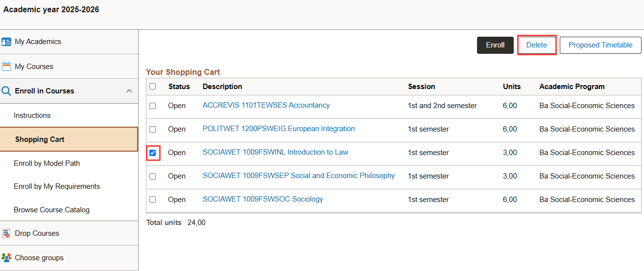Select the Sociology course checkbox

tap(153, 200)
